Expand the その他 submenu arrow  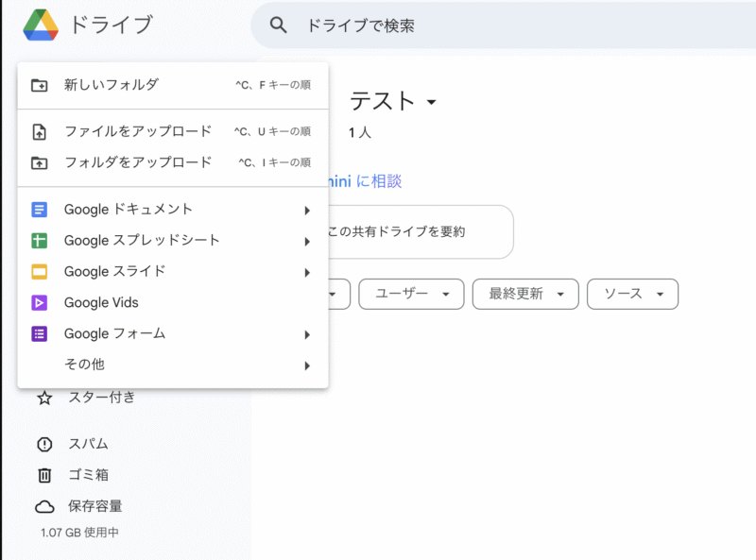[x=307, y=365]
